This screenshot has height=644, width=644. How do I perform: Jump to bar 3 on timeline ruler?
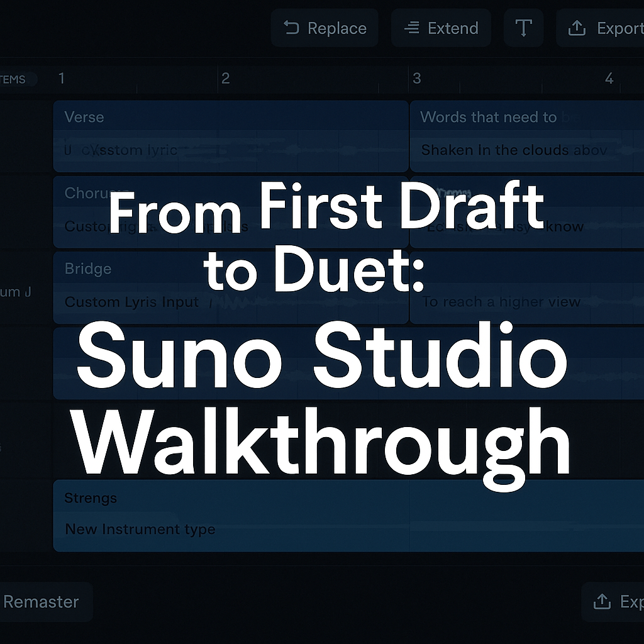(417, 79)
